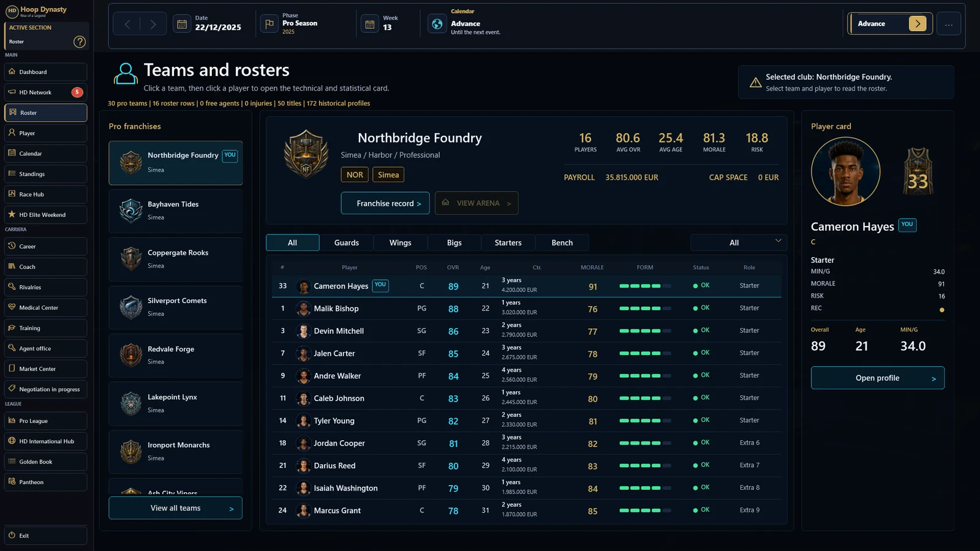
Task: Click the Hoop Dynasty HD logo
Action: click(12, 11)
